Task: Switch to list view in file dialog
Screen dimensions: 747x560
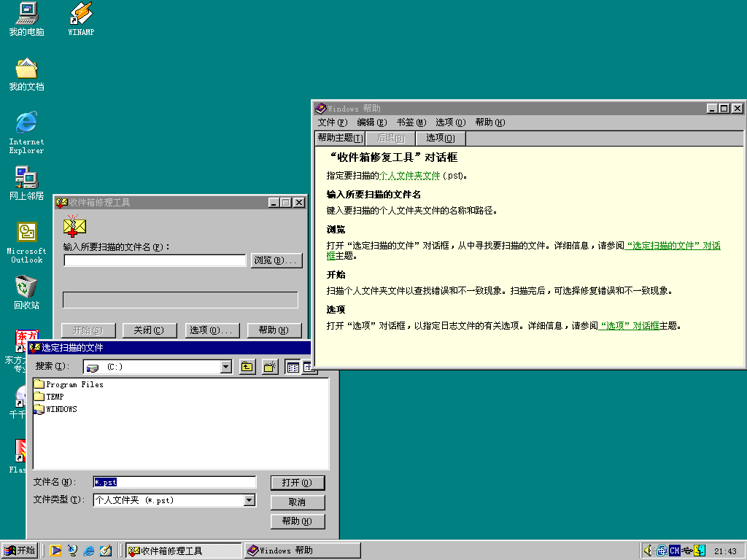Action: tap(293, 367)
